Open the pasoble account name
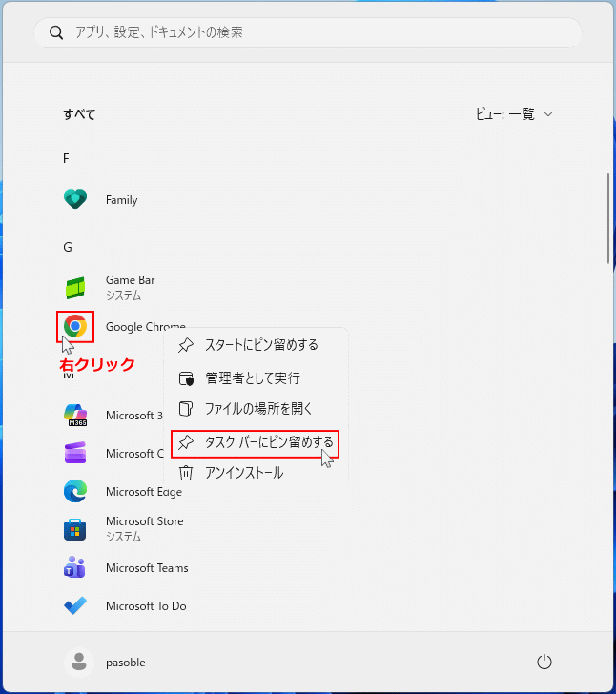616x694 pixels. (125, 663)
